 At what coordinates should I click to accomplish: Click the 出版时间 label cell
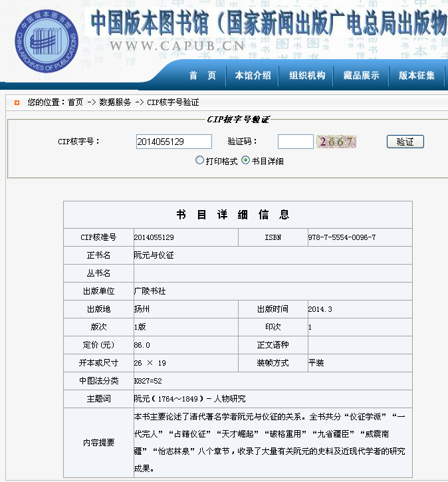(273, 309)
